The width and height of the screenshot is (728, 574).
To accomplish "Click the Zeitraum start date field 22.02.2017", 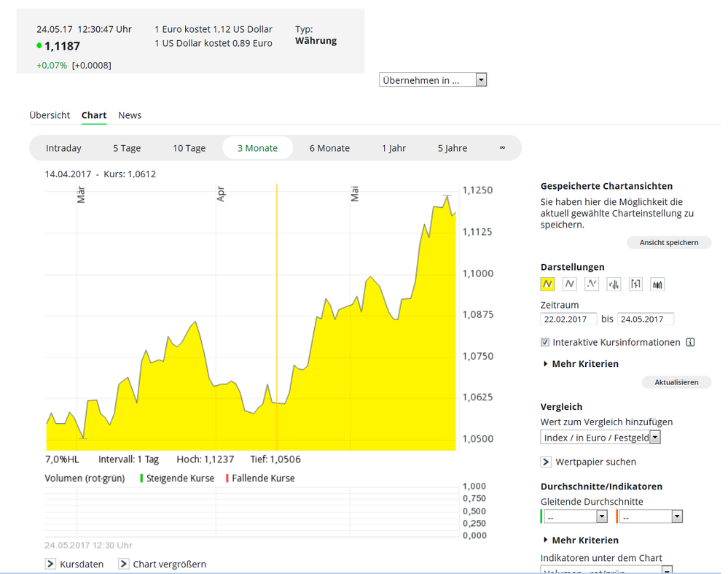I will point(568,319).
